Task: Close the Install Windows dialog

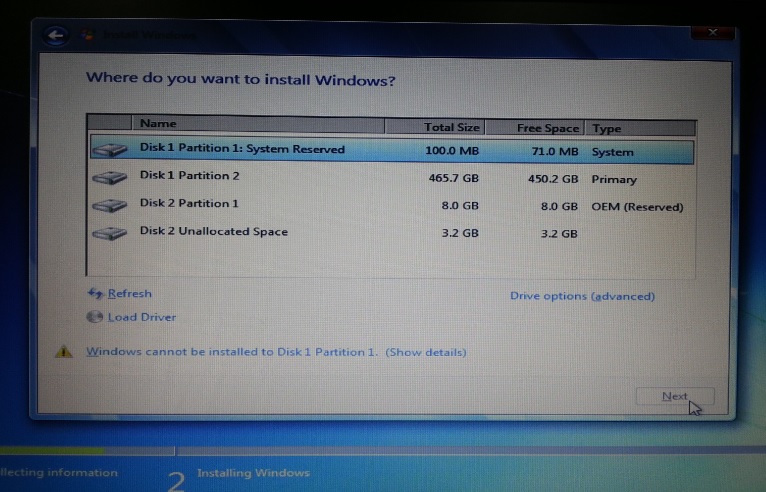Action: click(x=713, y=32)
